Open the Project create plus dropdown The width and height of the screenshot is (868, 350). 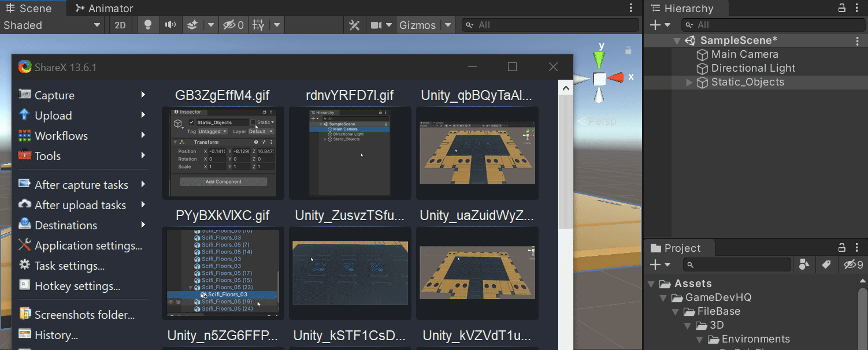coord(659,265)
